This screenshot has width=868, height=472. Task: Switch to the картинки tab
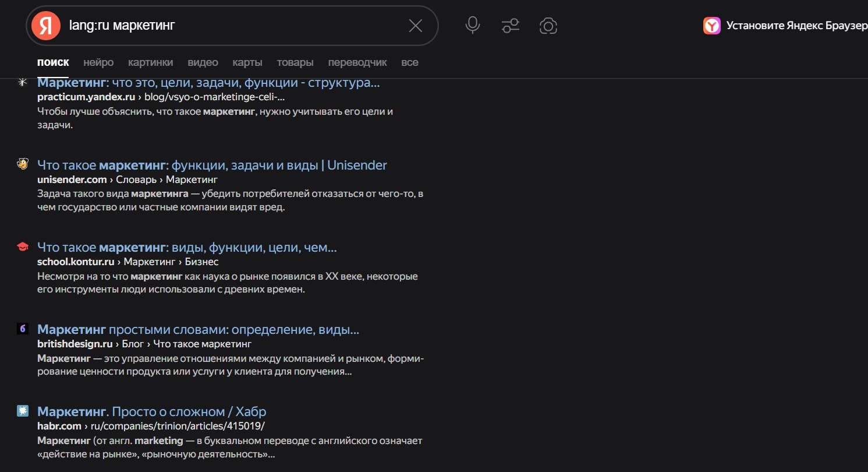(150, 62)
